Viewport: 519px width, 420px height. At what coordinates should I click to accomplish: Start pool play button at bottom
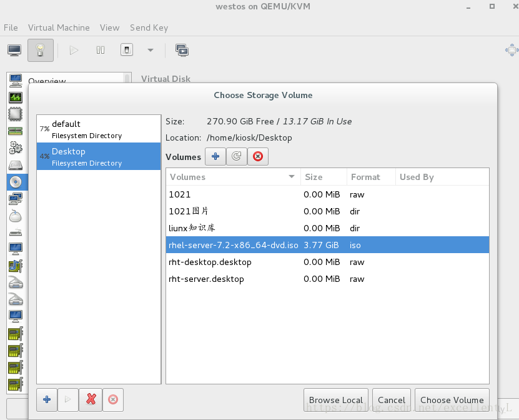coord(68,400)
